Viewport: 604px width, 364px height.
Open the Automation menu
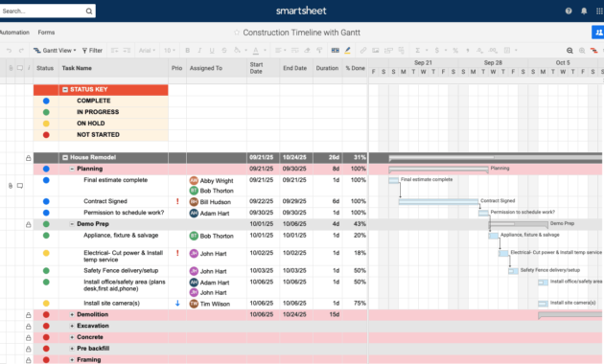click(x=14, y=33)
